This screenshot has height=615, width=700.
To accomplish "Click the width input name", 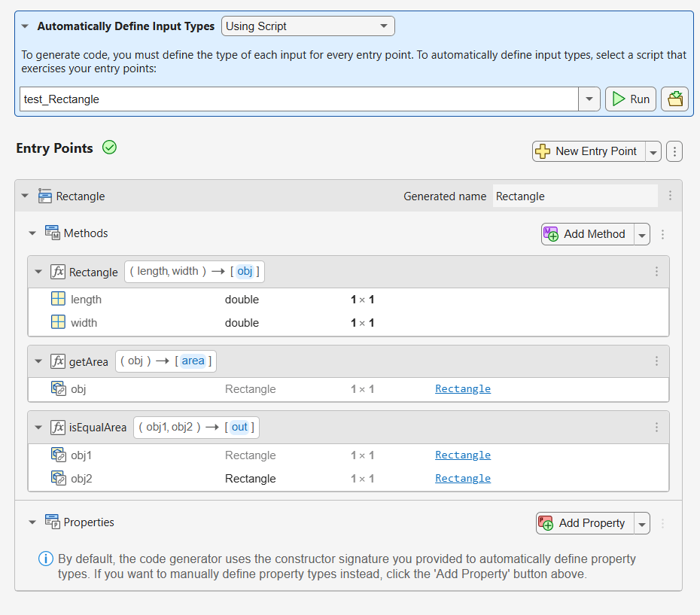I will tap(84, 322).
